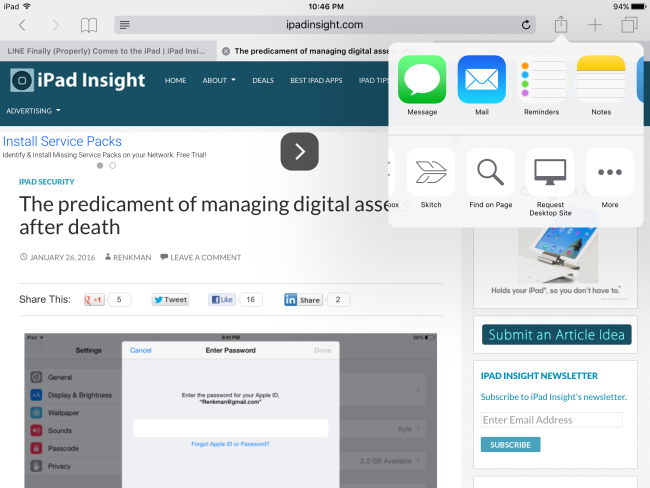Viewport: 650px width, 488px height.
Task: Click the LinkedIn Share button
Action: click(x=303, y=299)
